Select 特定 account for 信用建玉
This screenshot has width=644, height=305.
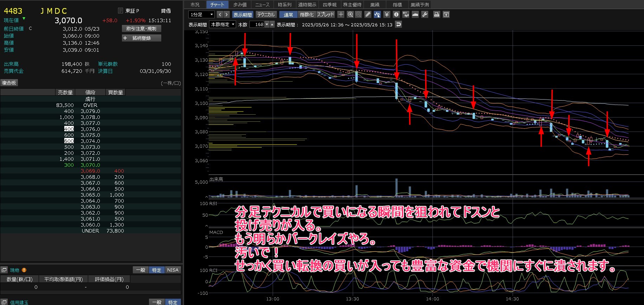(173, 302)
